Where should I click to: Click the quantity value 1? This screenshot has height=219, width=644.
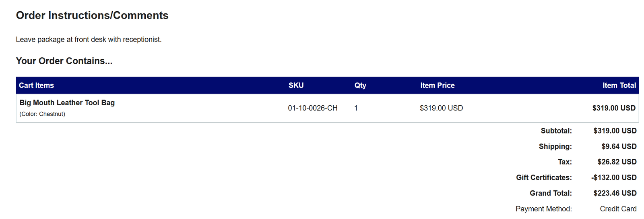click(x=356, y=108)
